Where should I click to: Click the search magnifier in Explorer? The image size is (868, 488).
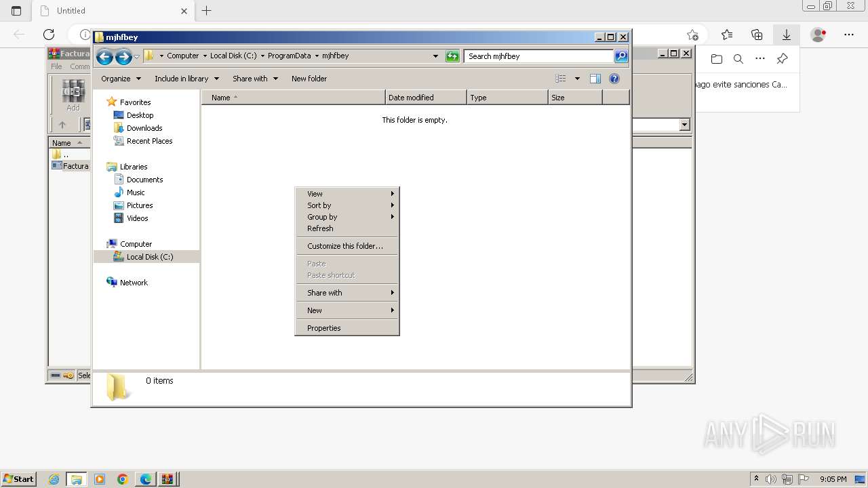621,56
